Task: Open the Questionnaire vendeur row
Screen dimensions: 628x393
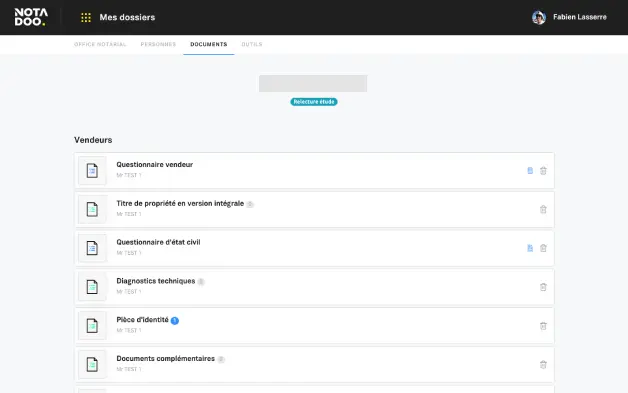Action: pos(314,170)
